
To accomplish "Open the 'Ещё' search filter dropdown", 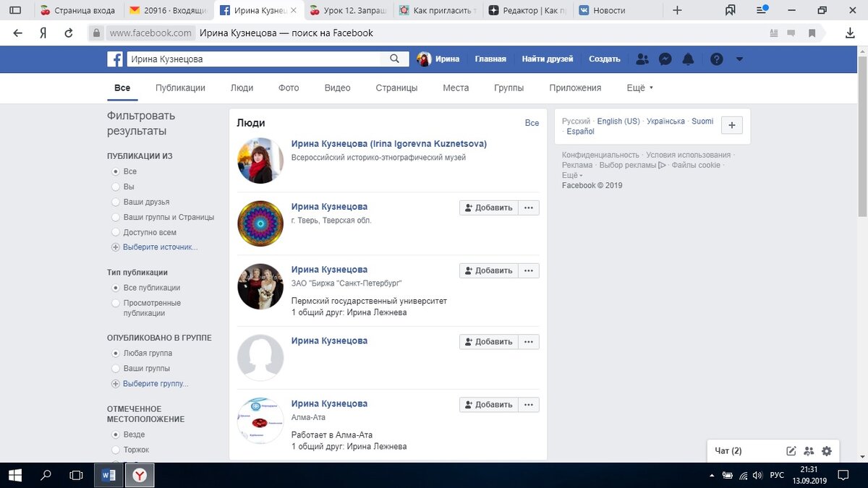I will [639, 87].
